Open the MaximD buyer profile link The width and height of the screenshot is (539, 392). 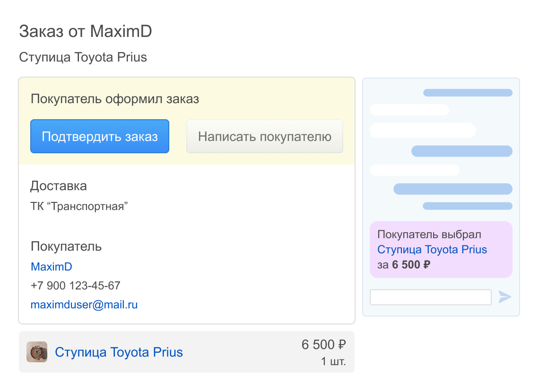point(52,267)
